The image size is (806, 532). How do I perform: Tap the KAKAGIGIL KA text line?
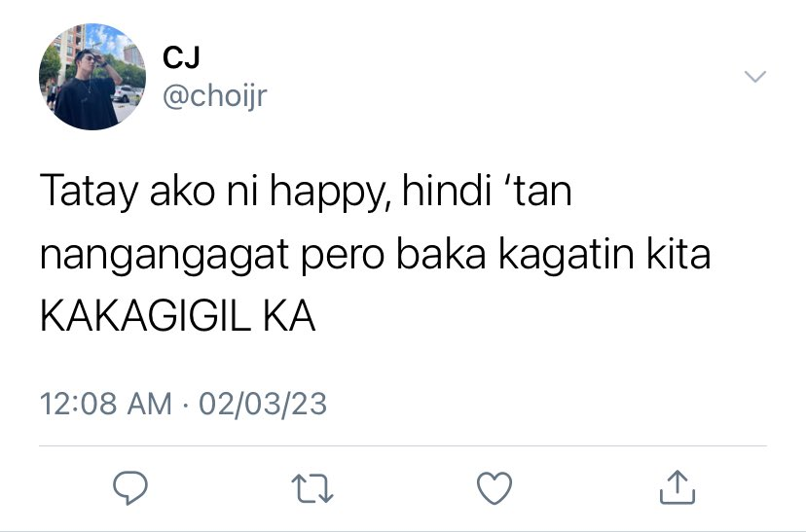coord(177,316)
